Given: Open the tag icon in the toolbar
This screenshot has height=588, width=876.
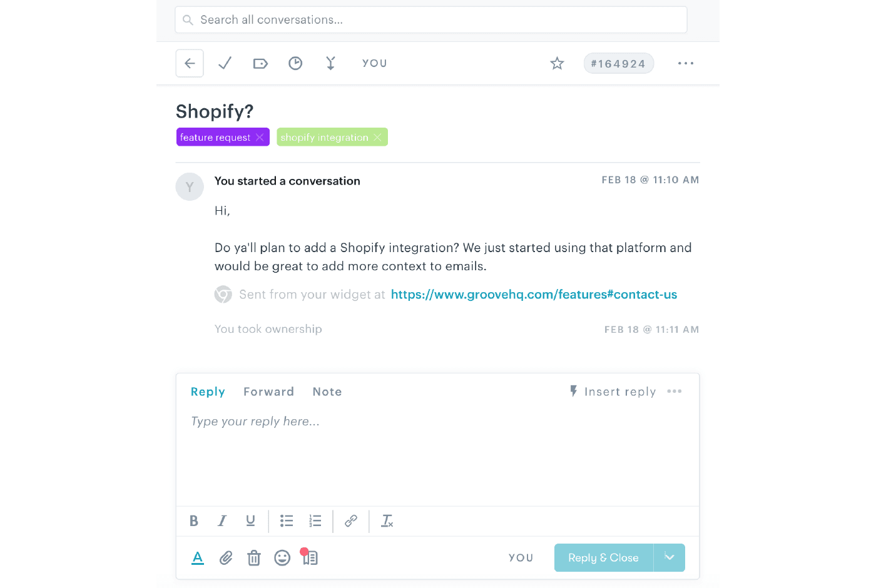Looking at the screenshot, I should coord(260,63).
